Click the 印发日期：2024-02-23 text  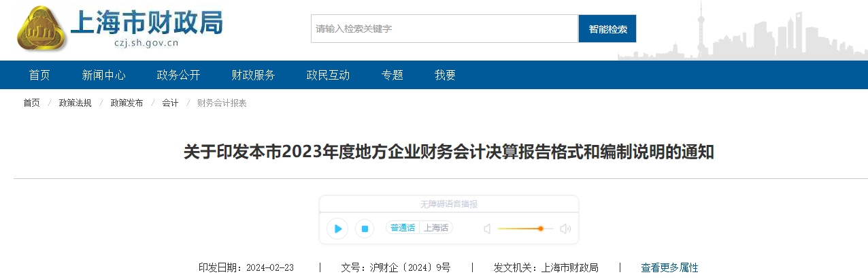point(246,267)
